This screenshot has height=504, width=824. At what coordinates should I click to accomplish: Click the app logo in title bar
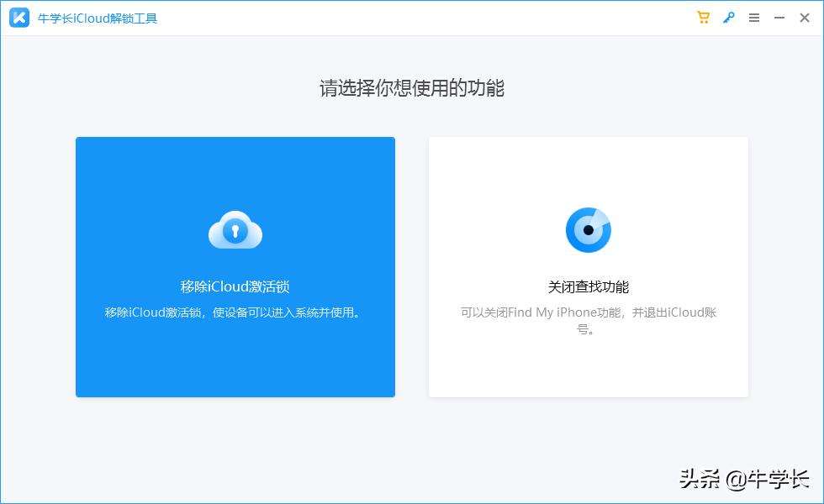click(x=18, y=17)
